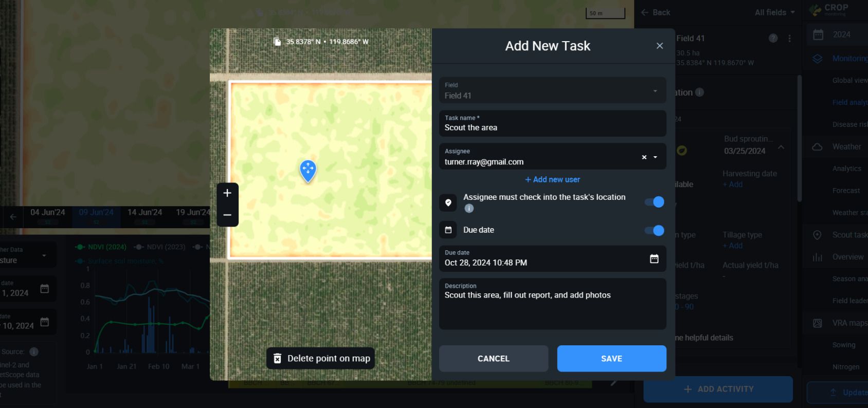
Task: Close the Add New Task dialog
Action: (x=660, y=46)
